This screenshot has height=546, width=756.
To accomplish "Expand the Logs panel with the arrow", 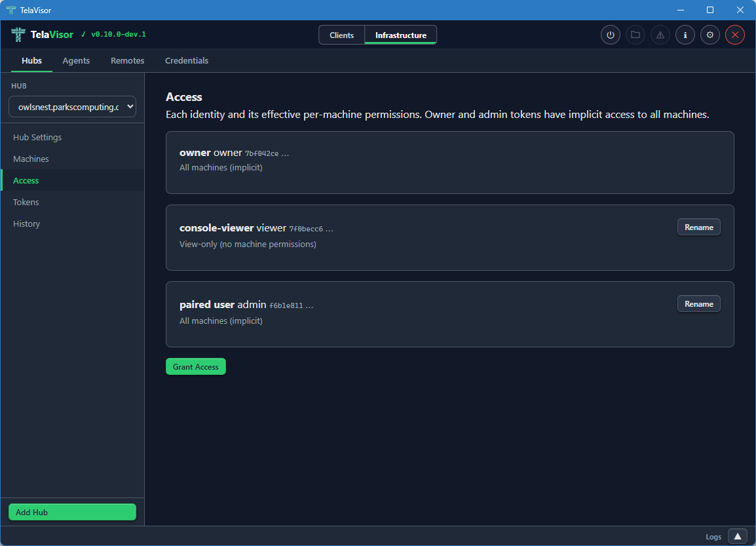I will click(x=737, y=536).
